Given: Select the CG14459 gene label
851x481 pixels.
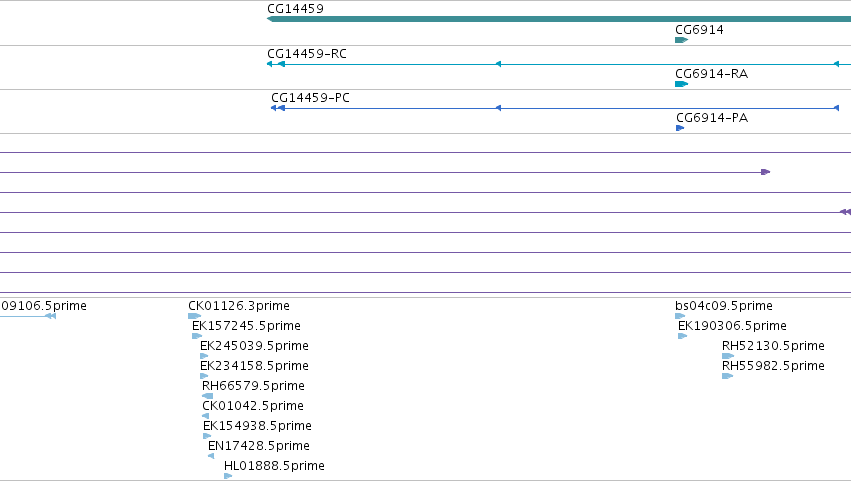Looking at the screenshot, I should click(x=295, y=9).
